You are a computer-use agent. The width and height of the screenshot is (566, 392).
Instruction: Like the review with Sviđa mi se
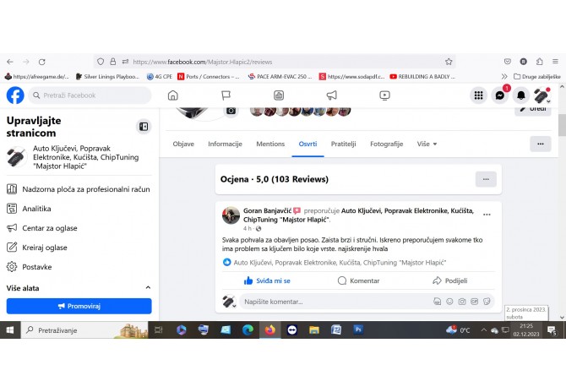coord(267,280)
